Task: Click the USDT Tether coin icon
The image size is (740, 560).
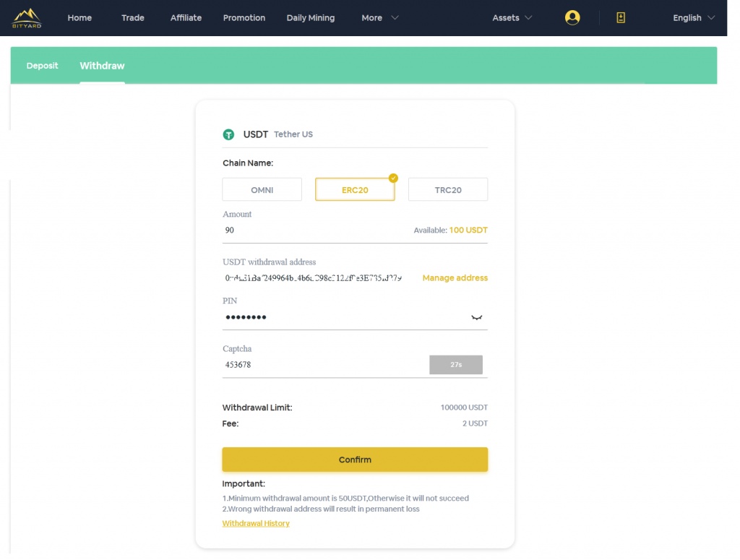Action: click(228, 134)
